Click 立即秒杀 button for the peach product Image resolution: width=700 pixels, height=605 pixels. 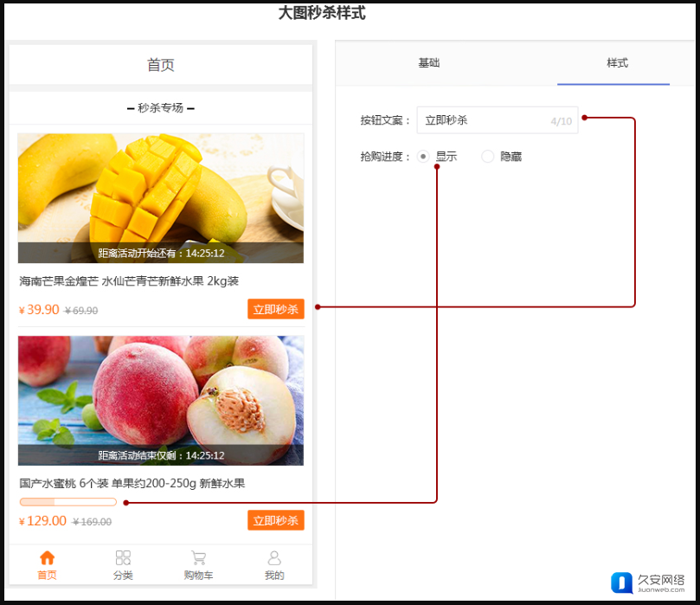276,520
